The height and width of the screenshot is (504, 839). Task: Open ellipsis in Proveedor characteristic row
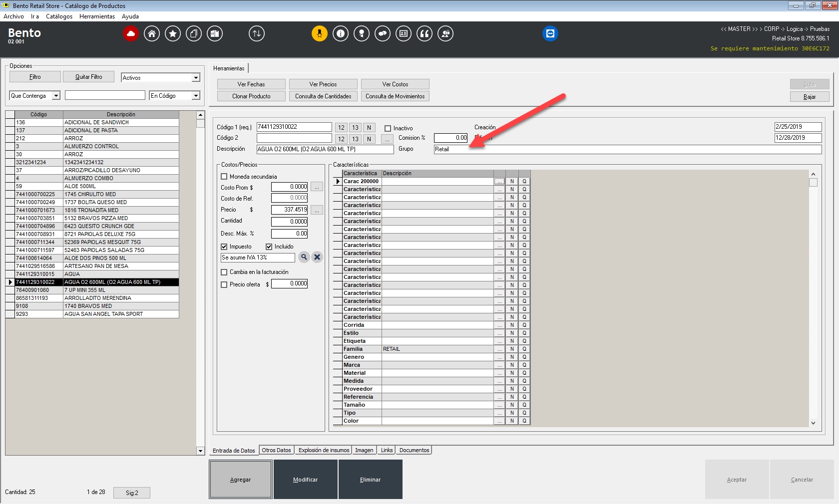tap(499, 389)
